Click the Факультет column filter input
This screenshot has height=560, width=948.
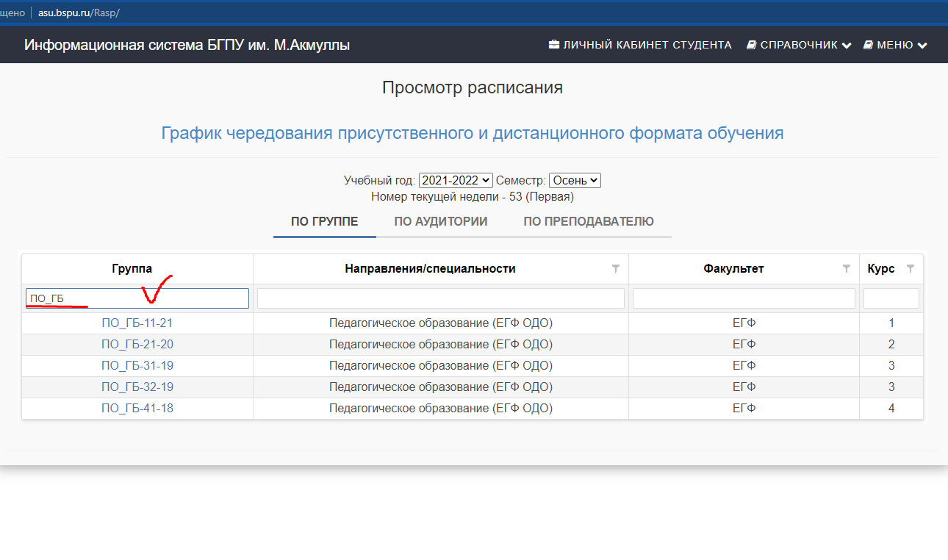[744, 298]
